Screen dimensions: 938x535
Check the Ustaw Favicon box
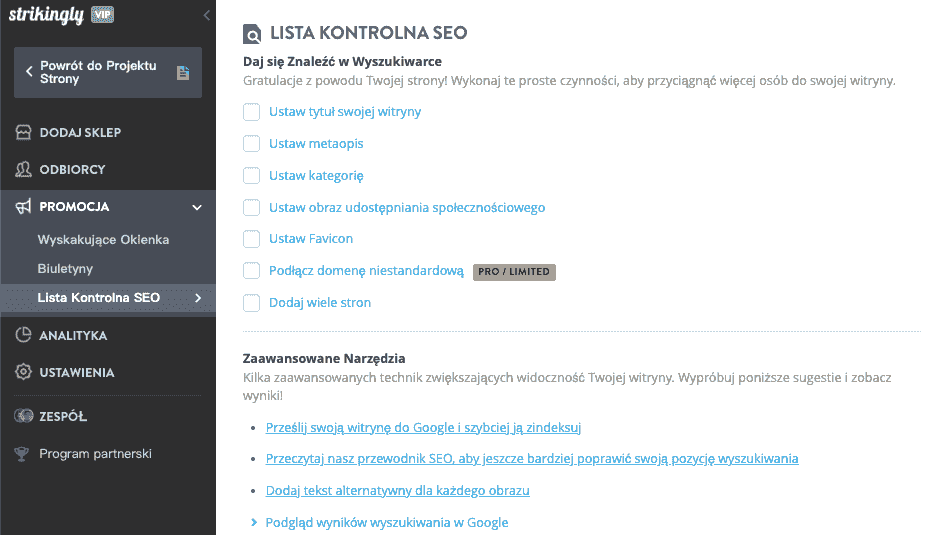(251, 239)
